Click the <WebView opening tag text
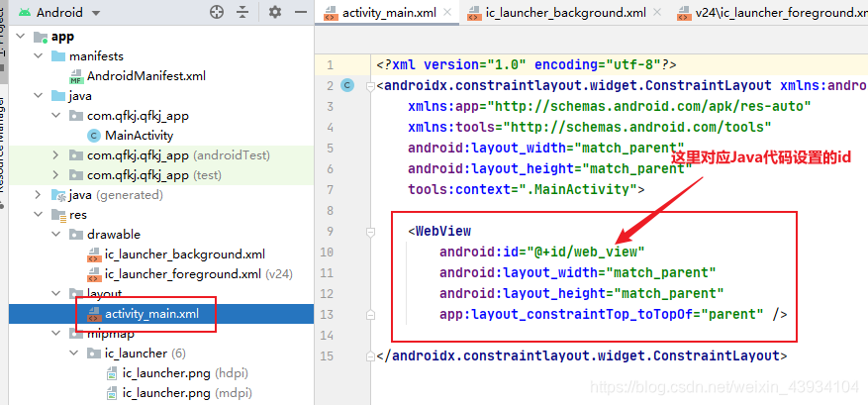 pyautogui.click(x=439, y=231)
